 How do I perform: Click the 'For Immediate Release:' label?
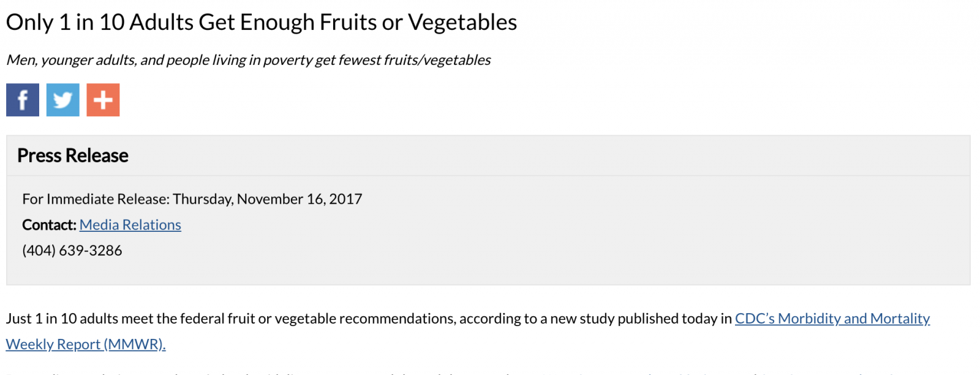96,199
